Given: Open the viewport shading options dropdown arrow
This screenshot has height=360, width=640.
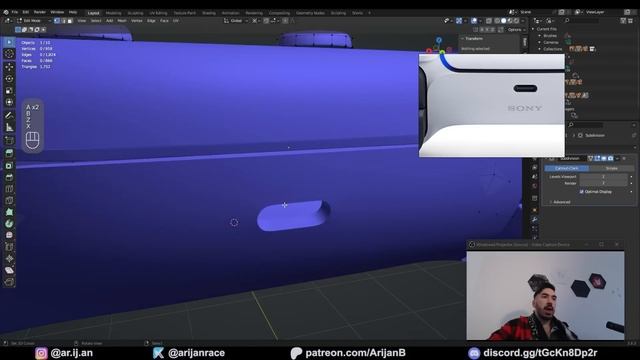Looking at the screenshot, I should click(x=523, y=20).
